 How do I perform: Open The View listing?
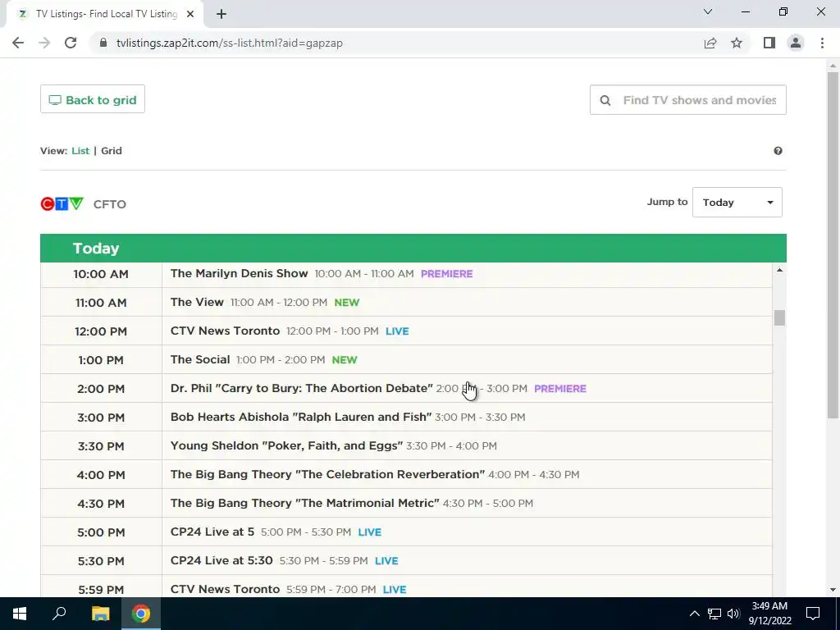[x=197, y=302]
